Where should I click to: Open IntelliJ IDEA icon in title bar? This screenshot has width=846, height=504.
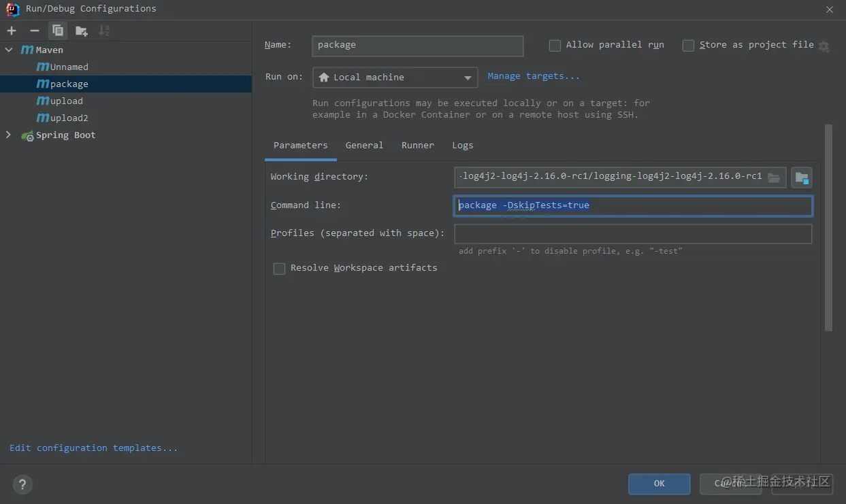pos(13,9)
